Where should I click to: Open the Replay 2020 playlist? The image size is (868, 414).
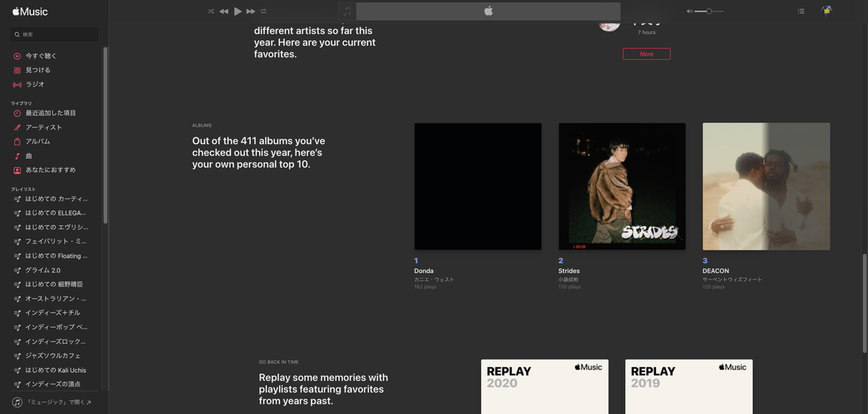tap(545, 386)
